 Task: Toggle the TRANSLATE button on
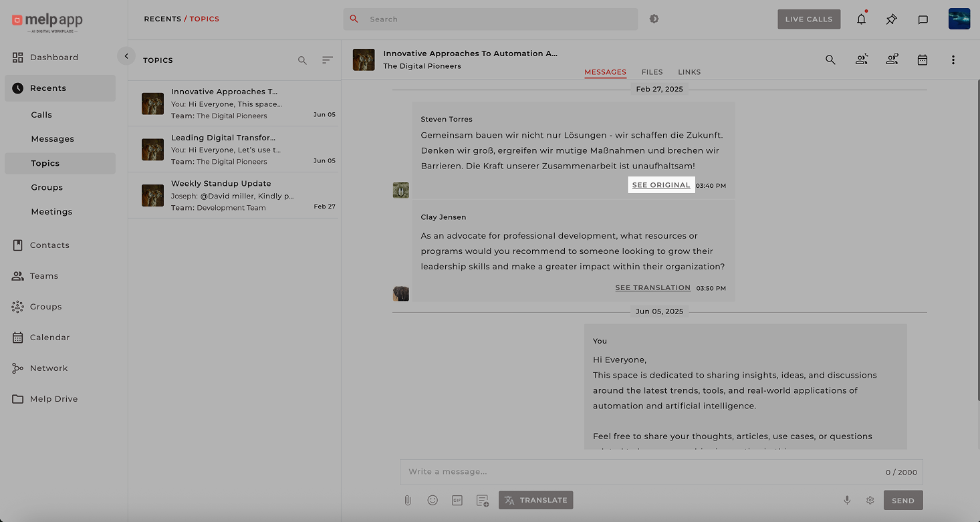[x=535, y=500]
